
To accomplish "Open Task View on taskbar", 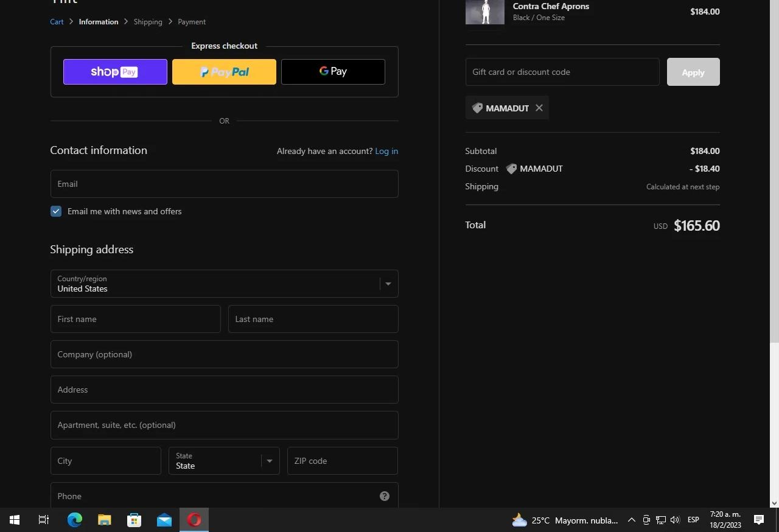I will tap(44, 520).
